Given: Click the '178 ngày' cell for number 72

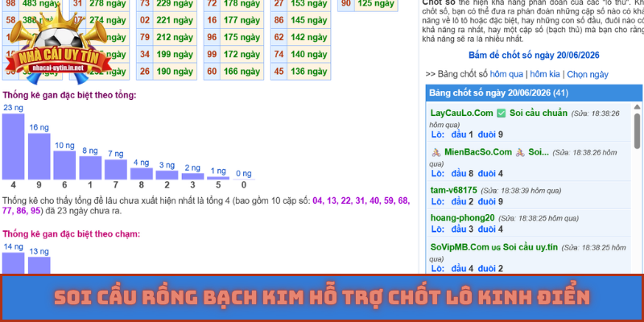Looking at the screenshot, I should [242, 4].
